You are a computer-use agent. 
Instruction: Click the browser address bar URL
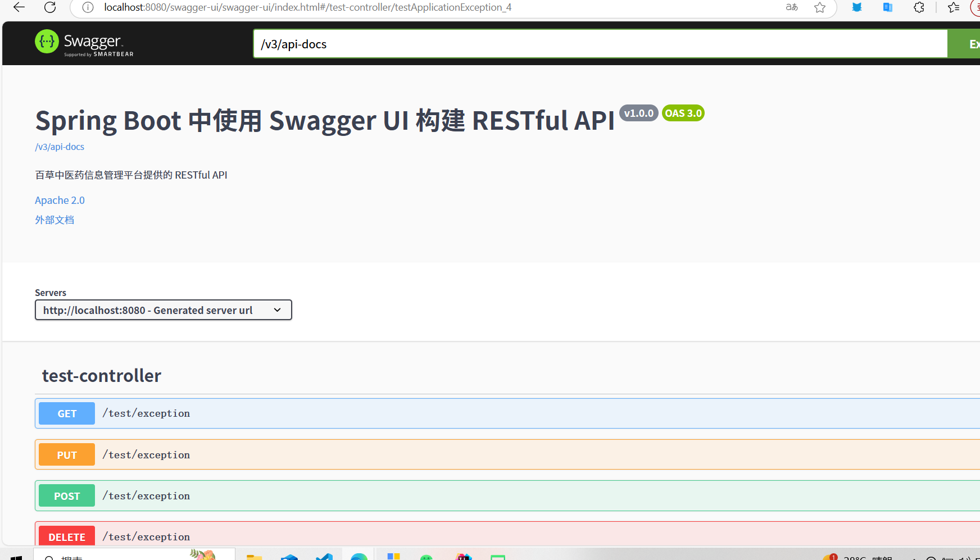(308, 7)
